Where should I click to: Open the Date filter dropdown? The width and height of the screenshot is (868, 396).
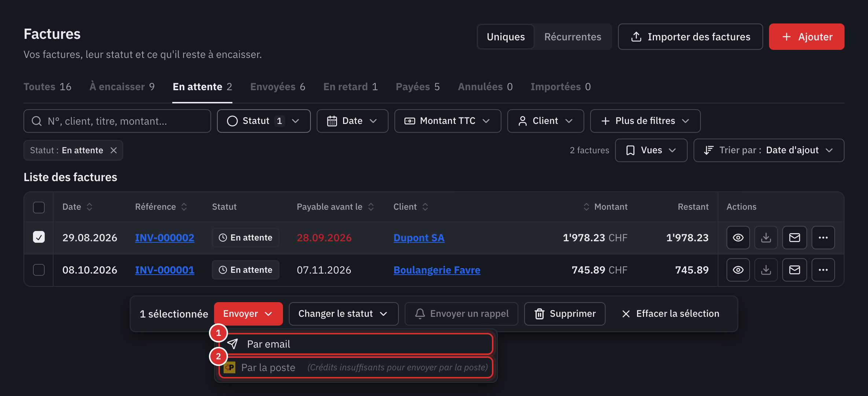[352, 121]
